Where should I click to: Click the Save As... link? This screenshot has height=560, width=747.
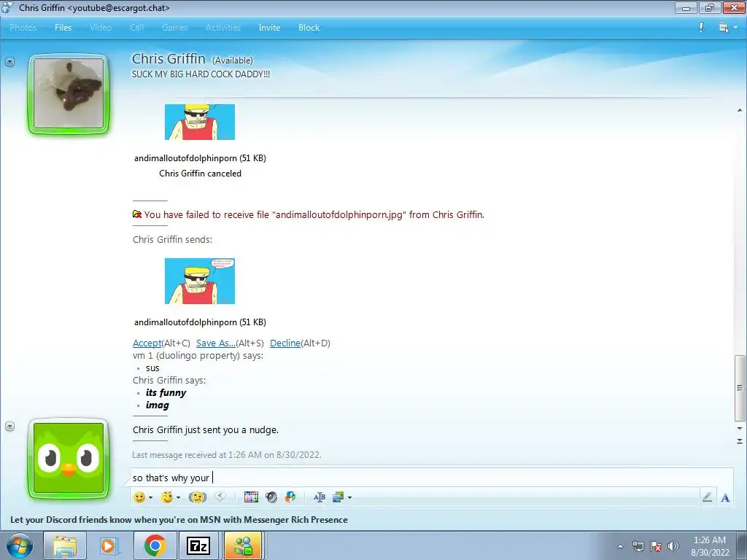click(x=216, y=343)
